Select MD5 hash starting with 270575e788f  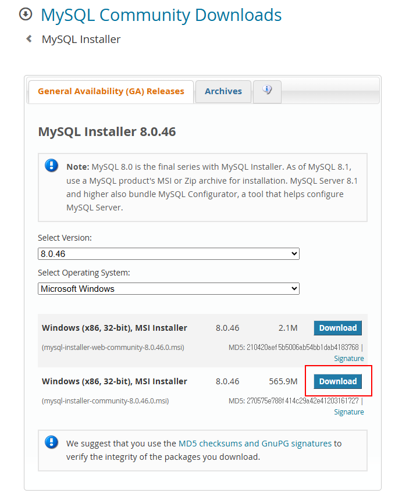click(302, 401)
